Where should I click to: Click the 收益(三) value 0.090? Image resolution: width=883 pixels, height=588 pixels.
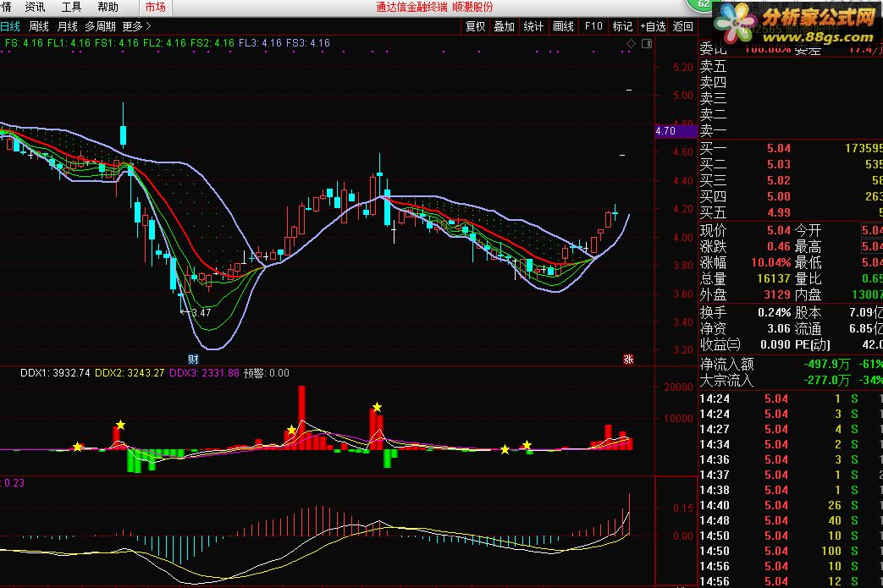[x=775, y=344]
